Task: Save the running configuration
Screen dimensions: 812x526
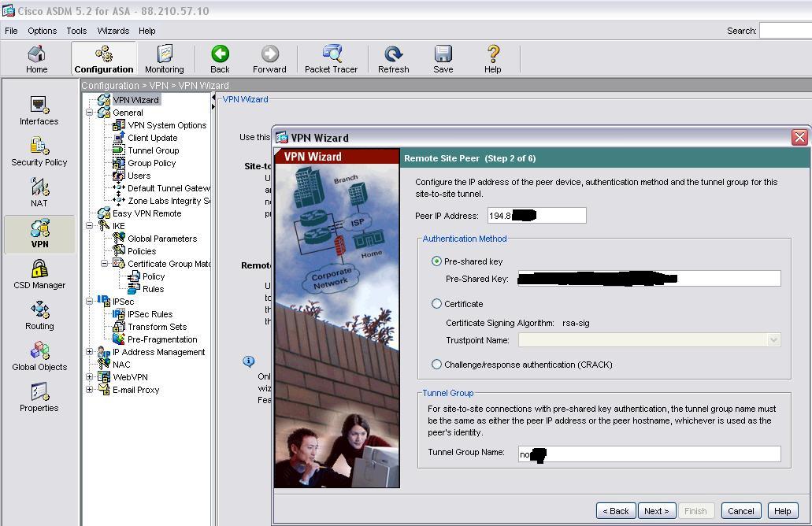Action: 443,59
